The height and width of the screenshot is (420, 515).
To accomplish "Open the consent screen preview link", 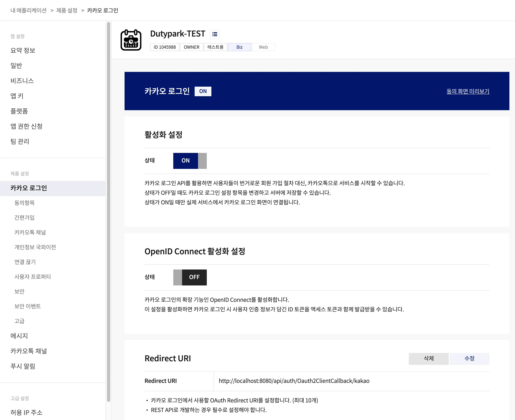I will (467, 91).
